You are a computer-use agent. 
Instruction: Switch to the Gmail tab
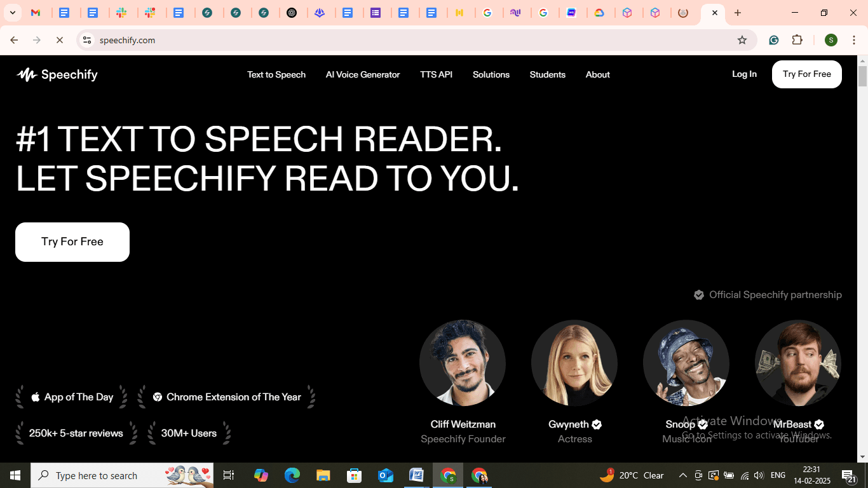[36, 13]
